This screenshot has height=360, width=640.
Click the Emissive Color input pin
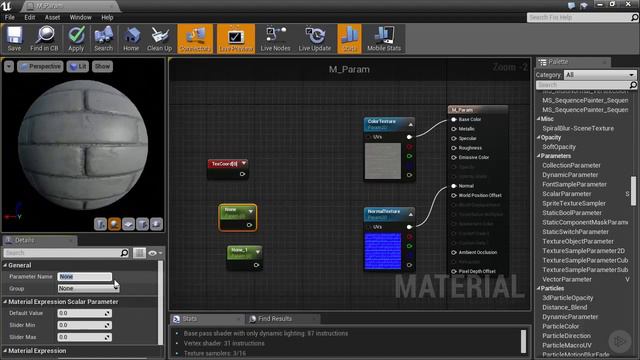click(x=453, y=157)
